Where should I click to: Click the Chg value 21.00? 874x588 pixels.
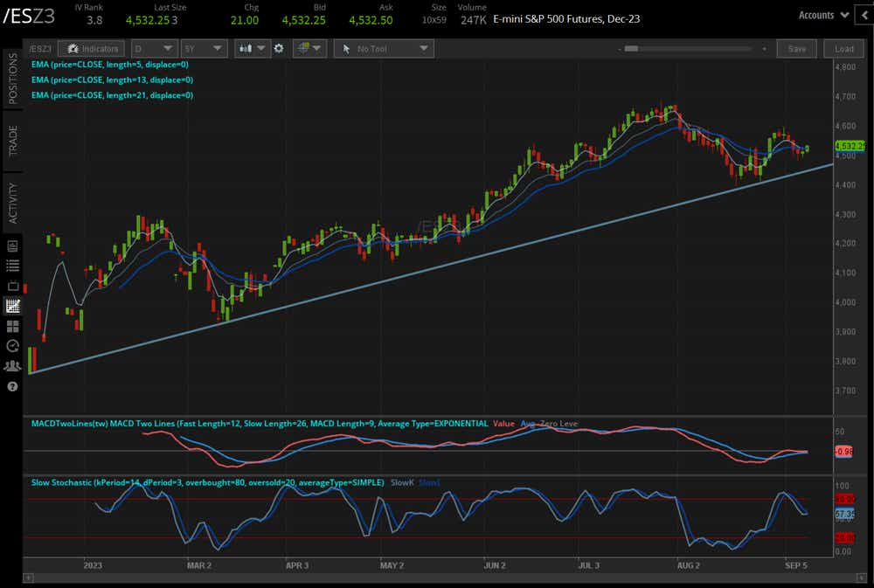coord(245,20)
